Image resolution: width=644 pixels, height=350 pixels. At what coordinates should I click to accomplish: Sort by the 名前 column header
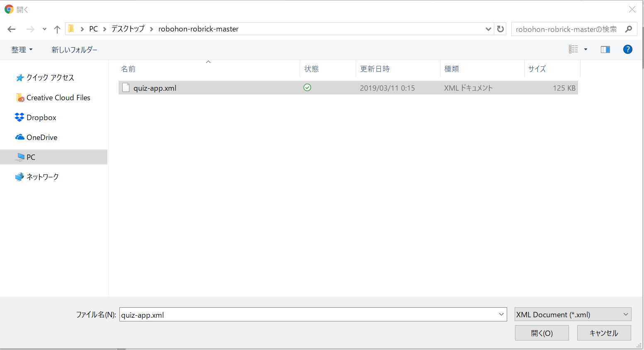pos(209,69)
